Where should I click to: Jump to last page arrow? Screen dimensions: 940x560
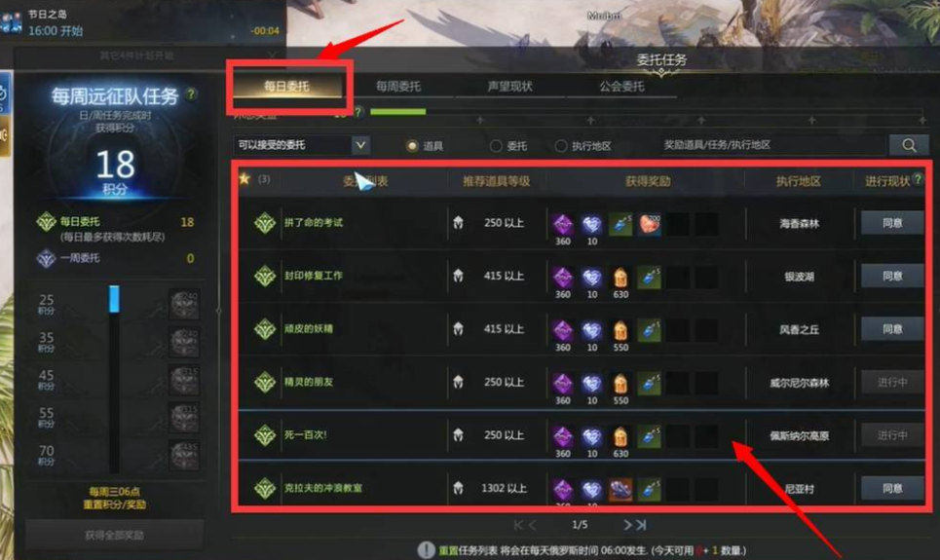[641, 525]
